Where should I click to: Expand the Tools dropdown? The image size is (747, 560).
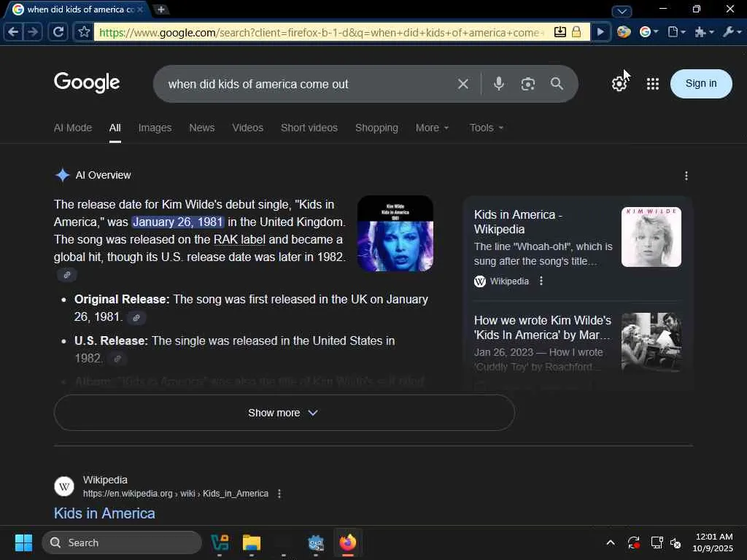(x=487, y=128)
